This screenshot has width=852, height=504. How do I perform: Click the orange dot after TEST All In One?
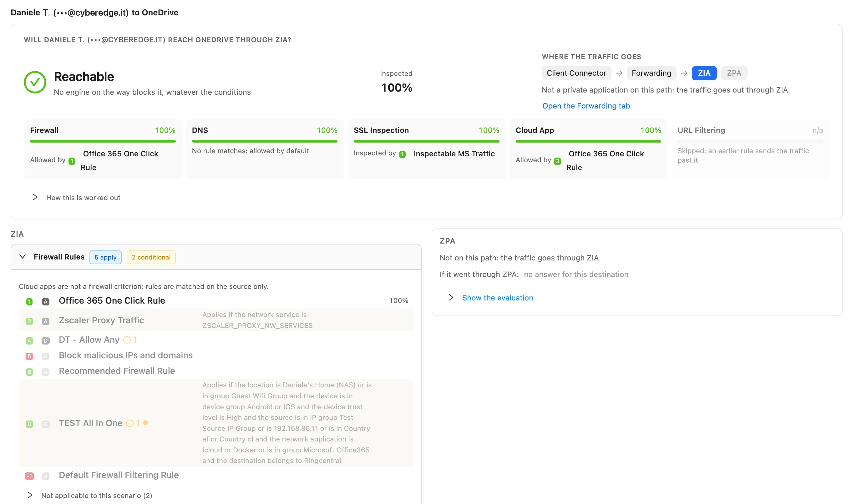click(146, 423)
